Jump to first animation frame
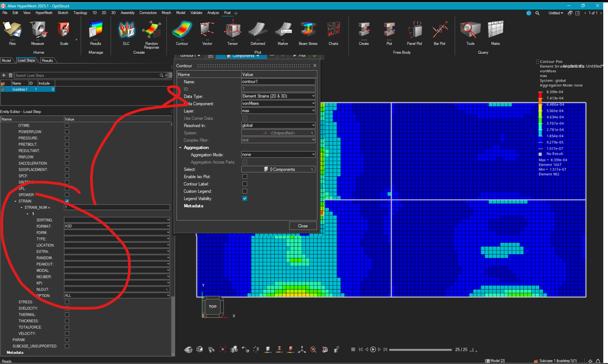The image size is (608, 364). [361, 349]
